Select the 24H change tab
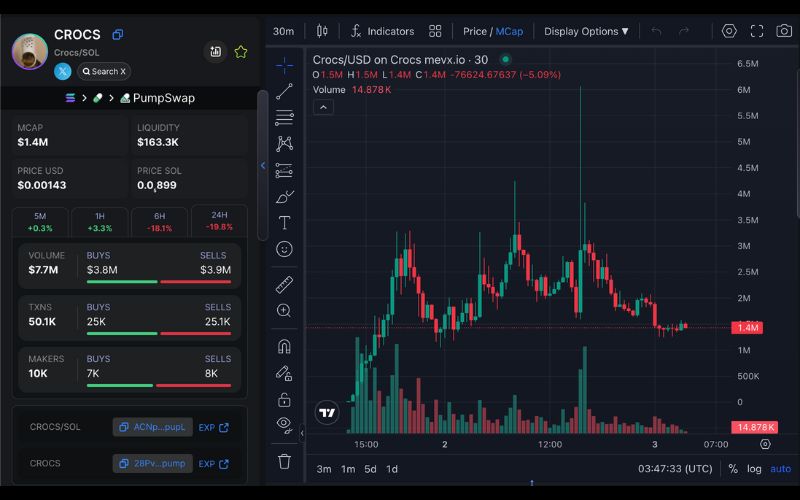The height and width of the screenshot is (500, 800). [x=219, y=221]
